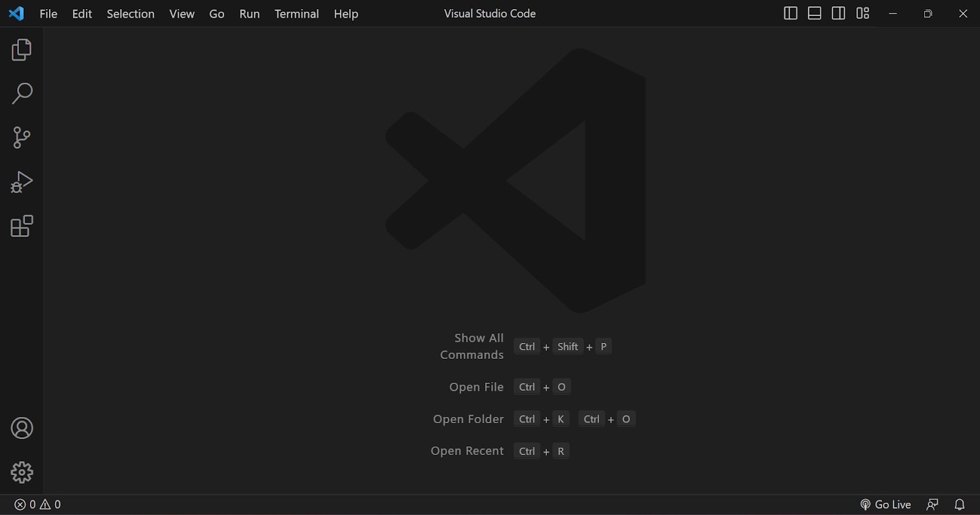Open the Run and Debug view
The width and height of the screenshot is (980, 515).
tap(21, 182)
